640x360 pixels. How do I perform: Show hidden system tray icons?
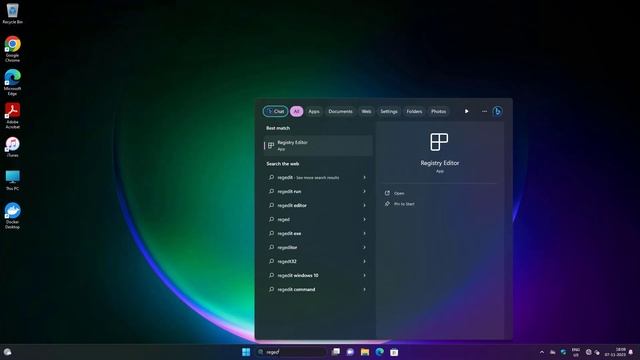point(542,352)
